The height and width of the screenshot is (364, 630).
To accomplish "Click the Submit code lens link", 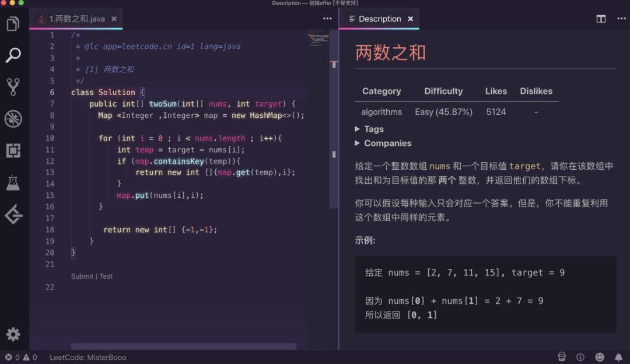I will (x=82, y=276).
